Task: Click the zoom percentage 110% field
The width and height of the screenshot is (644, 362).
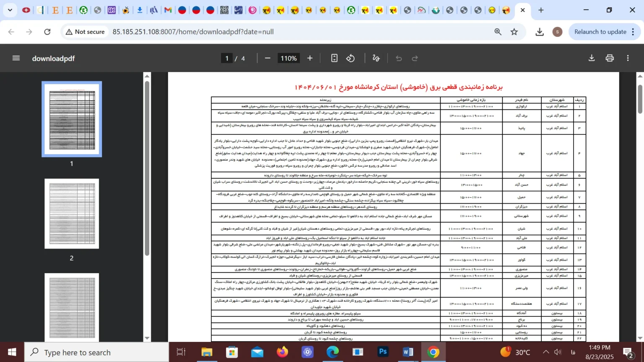Action: pos(288,58)
